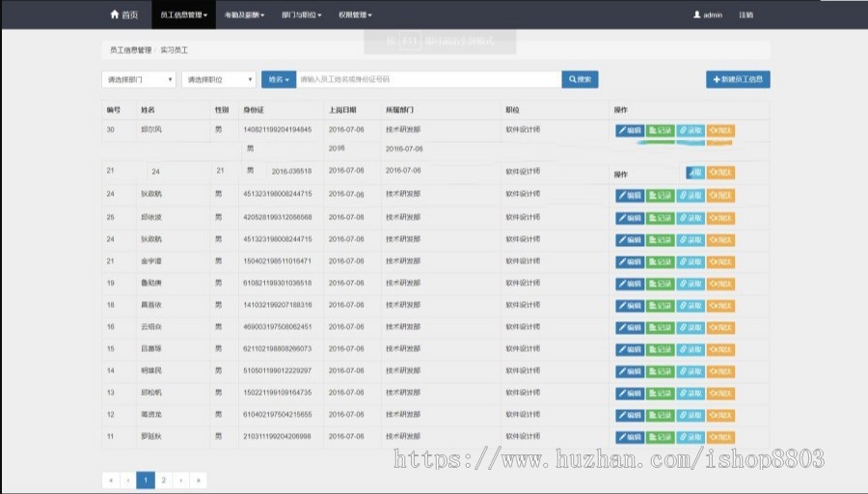Click the 搜索 search button

[x=580, y=79]
